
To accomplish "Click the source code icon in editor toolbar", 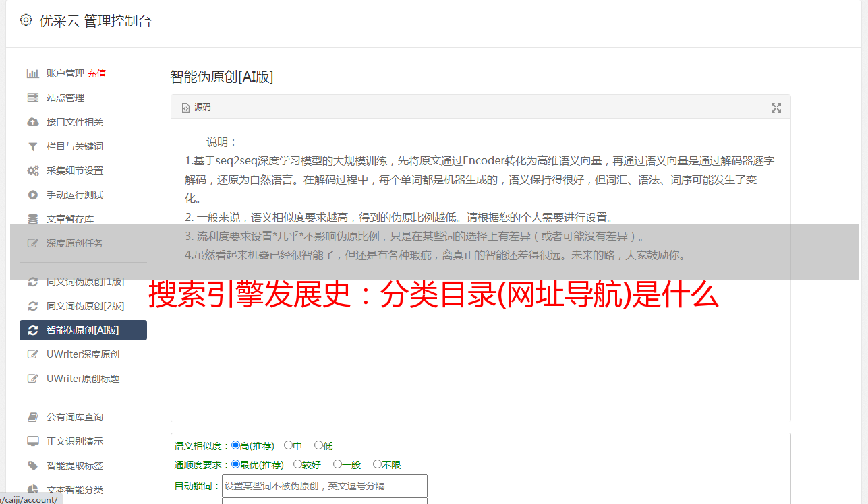I will click(x=186, y=108).
